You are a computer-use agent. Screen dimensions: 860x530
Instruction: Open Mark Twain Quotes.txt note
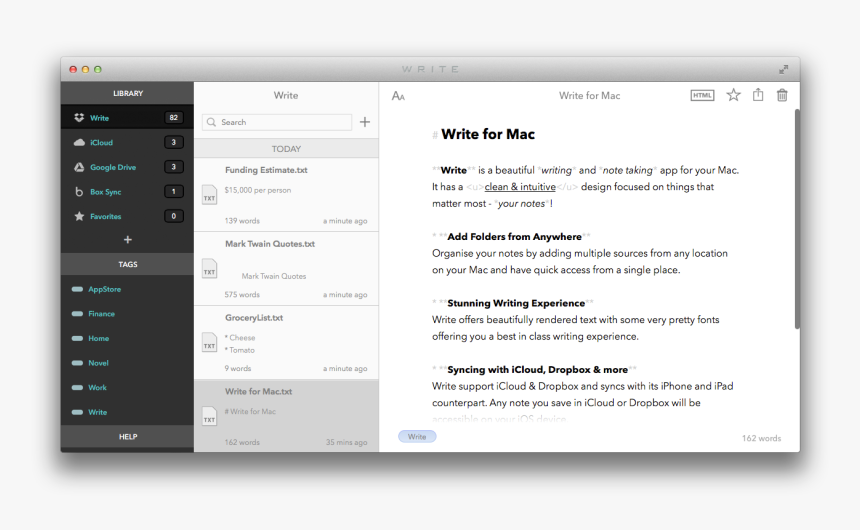pos(286,269)
